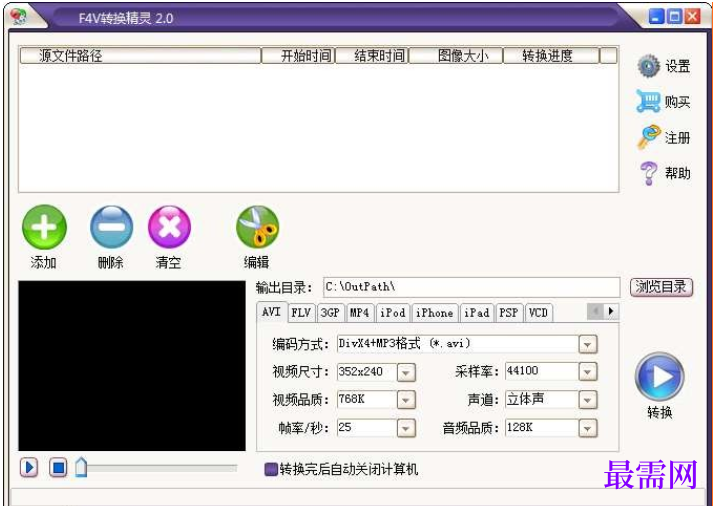This screenshot has height=506, width=716.
Task: Expand the 声道 audio channel dropdown
Action: click(x=588, y=401)
